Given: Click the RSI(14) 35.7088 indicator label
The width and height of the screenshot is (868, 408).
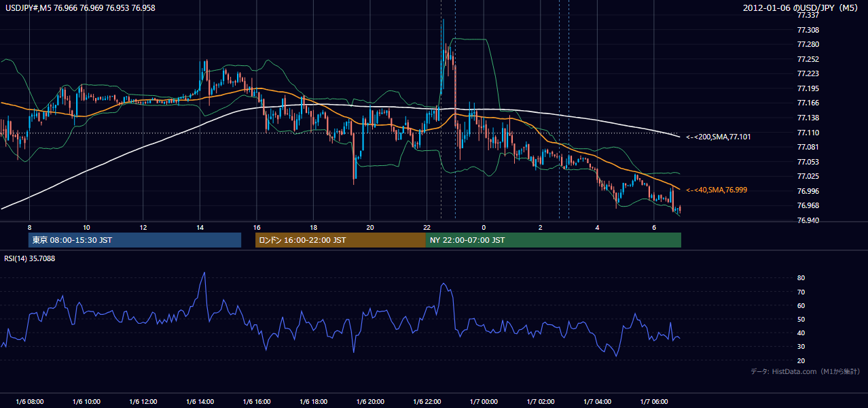Looking at the screenshot, I should click(x=30, y=258).
